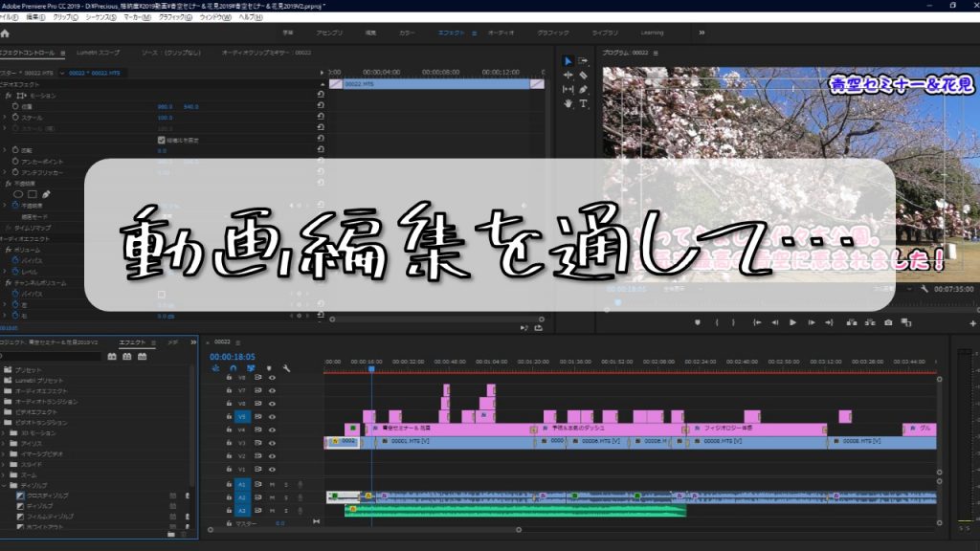Viewport: 980px width, 551px height.
Task: Mute audio track A1
Action: coord(272,484)
